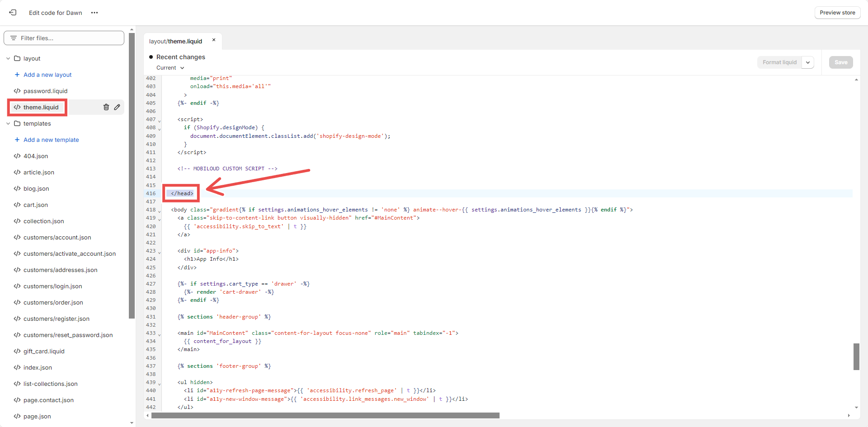Fold code at line 439 ul block

(x=159, y=384)
